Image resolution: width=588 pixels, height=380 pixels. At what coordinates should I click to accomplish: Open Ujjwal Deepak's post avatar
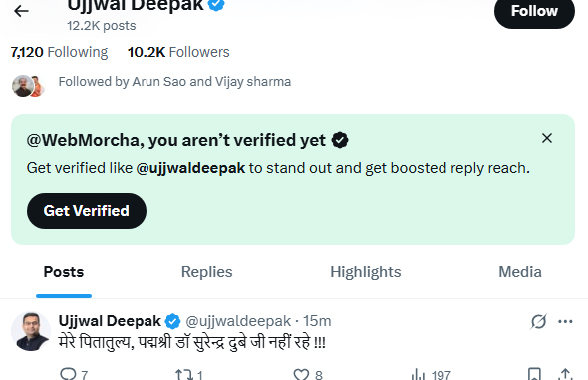[x=31, y=331]
